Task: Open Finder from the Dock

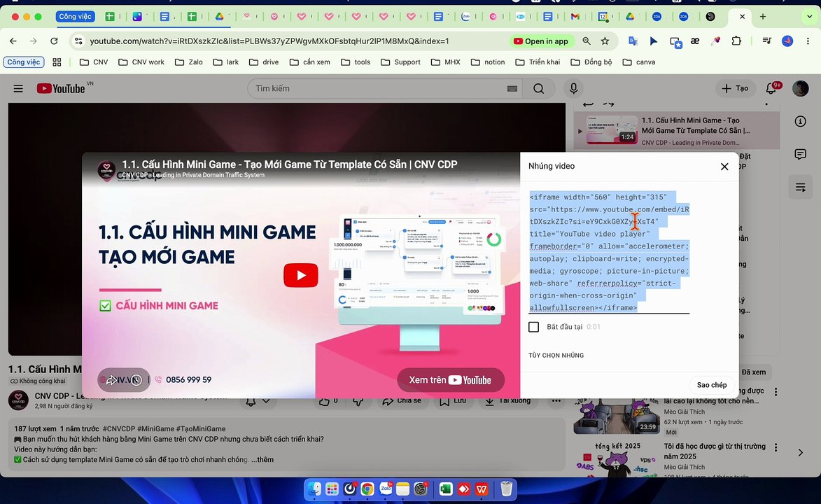Action: [x=314, y=489]
